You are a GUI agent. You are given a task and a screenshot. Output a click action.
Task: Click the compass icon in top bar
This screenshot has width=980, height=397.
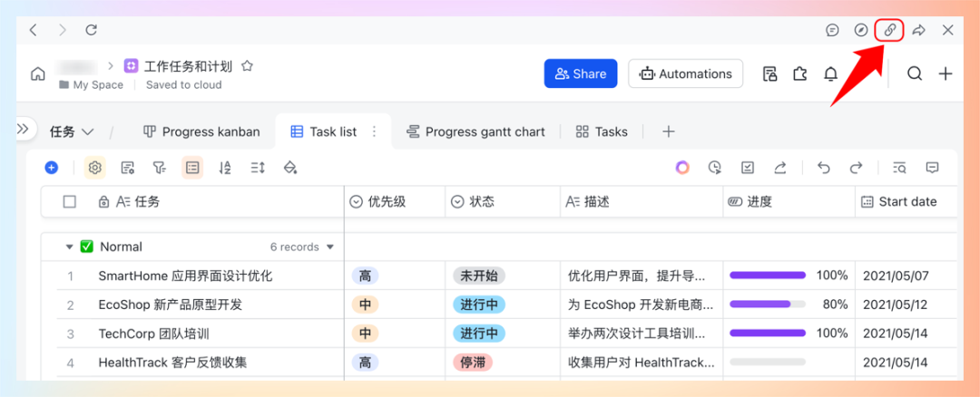(861, 30)
